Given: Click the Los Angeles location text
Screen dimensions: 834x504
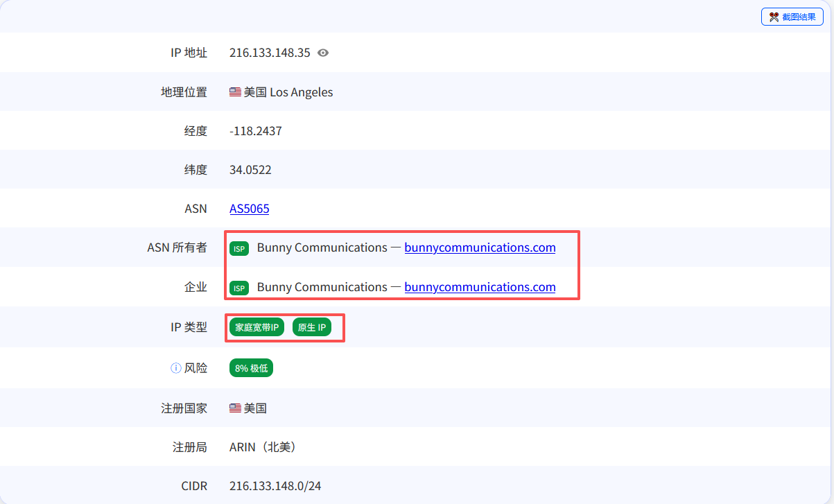Looking at the screenshot, I should [303, 92].
